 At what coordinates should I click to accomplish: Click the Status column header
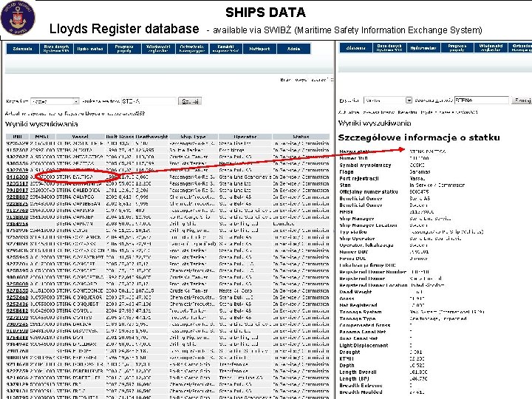[x=301, y=137]
